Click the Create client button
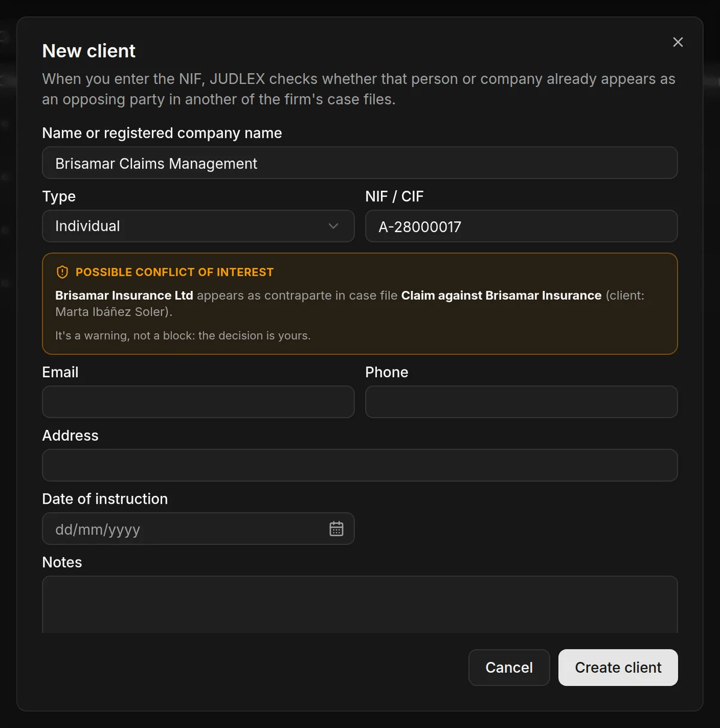The width and height of the screenshot is (720, 728). (x=618, y=667)
